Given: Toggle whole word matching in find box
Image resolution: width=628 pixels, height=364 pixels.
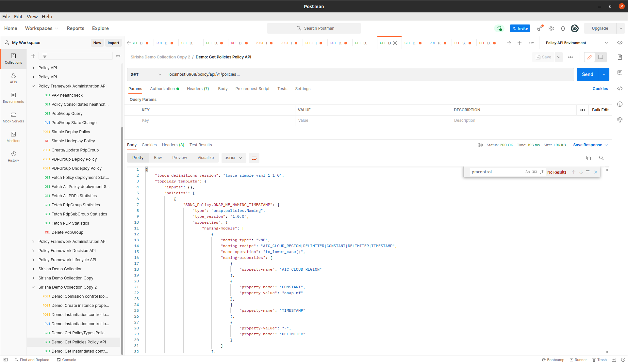Looking at the screenshot, I should 535,172.
